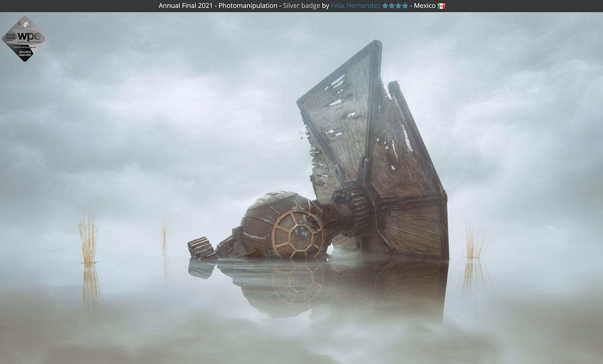The image size is (603, 364).
Task: Click the Mexico flag icon
Action: click(441, 6)
